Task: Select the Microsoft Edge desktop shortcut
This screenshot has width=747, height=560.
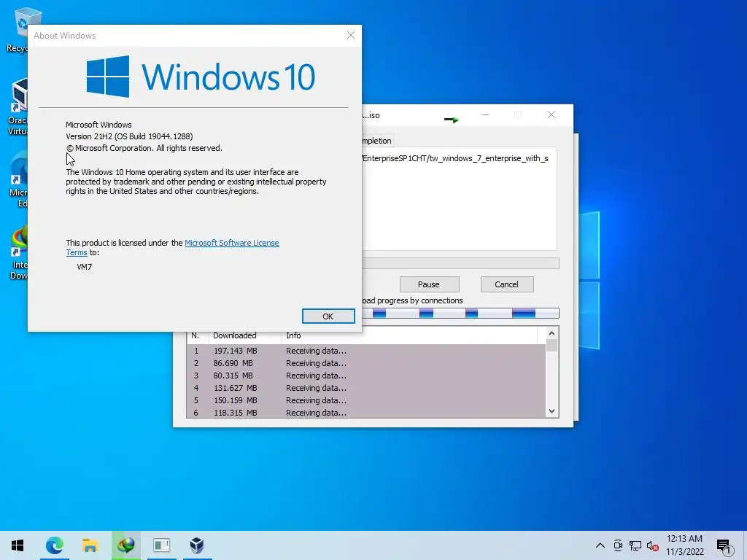Action: click(18, 179)
